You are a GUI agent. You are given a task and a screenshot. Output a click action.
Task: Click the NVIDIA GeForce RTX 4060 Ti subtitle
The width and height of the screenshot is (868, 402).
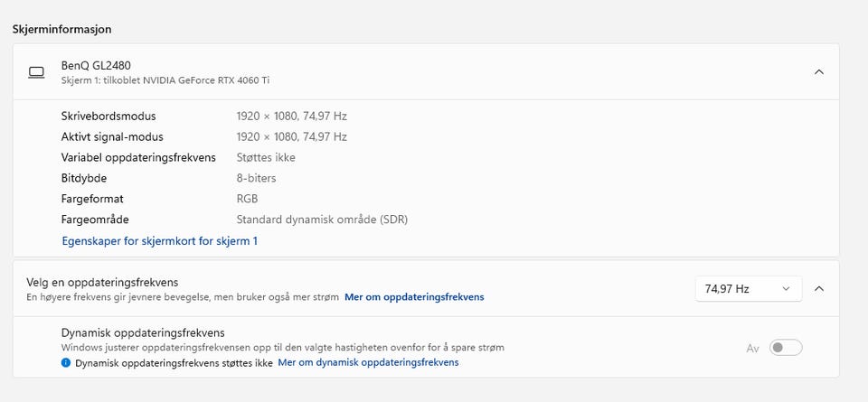(165, 80)
